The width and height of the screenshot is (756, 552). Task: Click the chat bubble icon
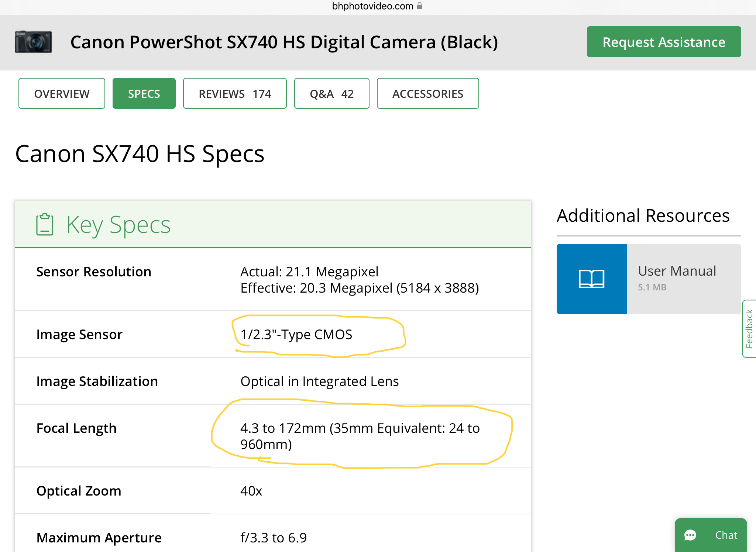pyautogui.click(x=690, y=535)
